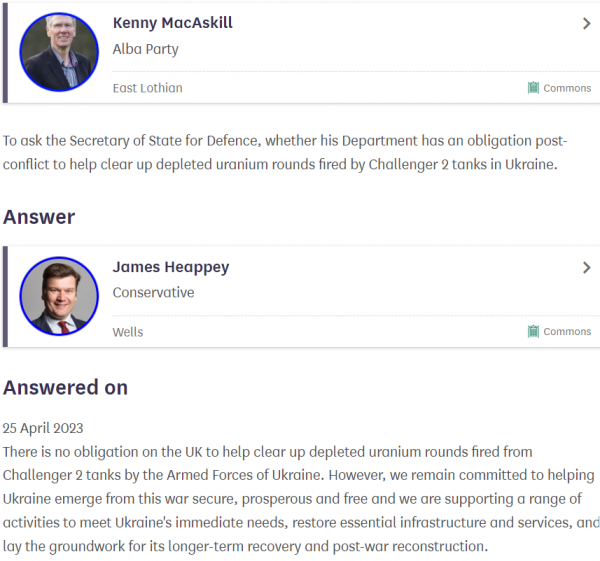600x561 pixels.
Task: Select Conservative party label
Action: pyautogui.click(x=153, y=293)
